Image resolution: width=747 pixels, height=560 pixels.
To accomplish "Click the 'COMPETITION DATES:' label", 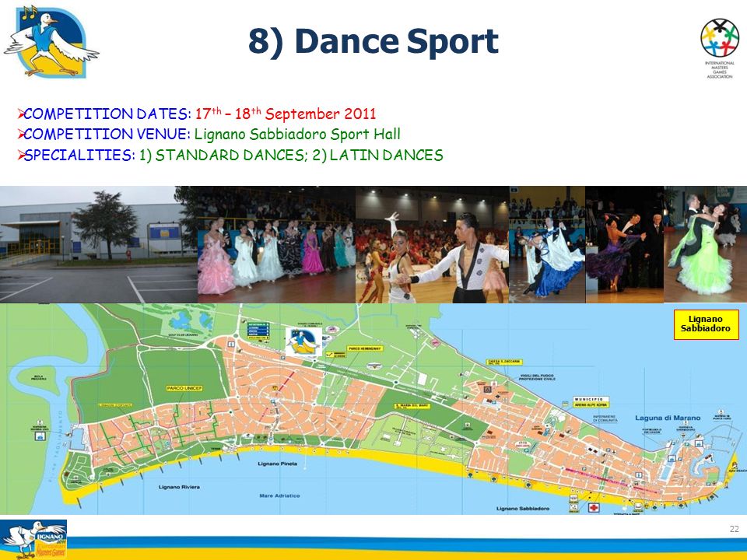I will coord(107,114).
